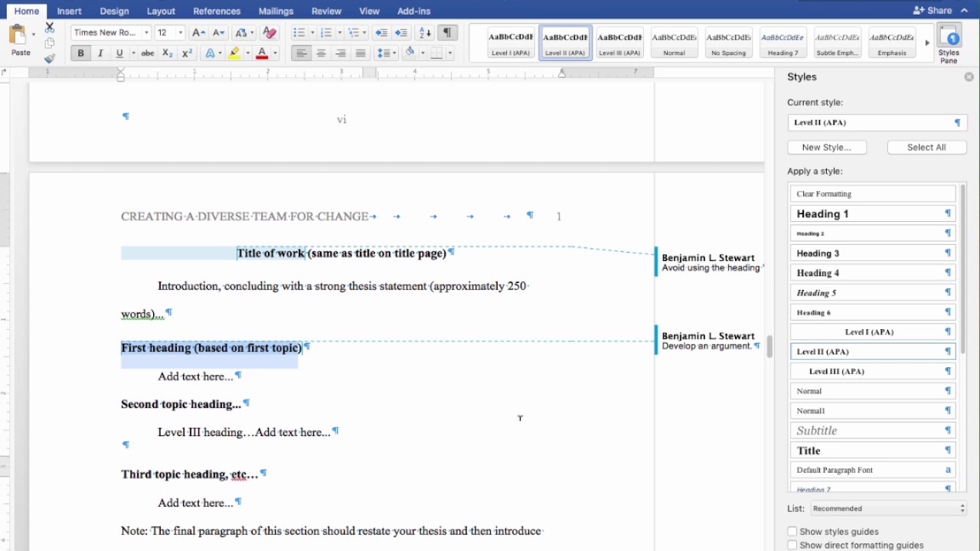Toggle show paragraph marks
This screenshot has width=980, height=551.
[x=447, y=33]
